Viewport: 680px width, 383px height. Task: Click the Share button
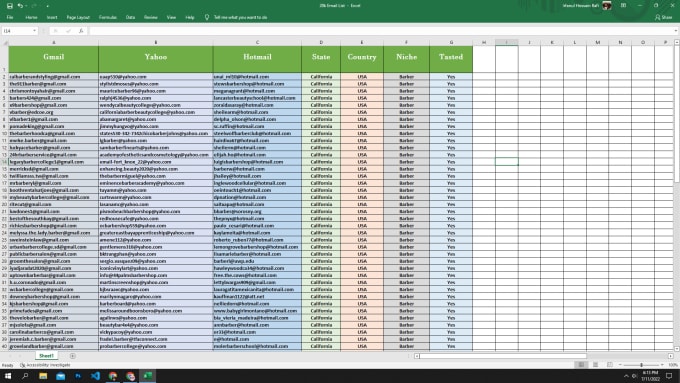664,17
